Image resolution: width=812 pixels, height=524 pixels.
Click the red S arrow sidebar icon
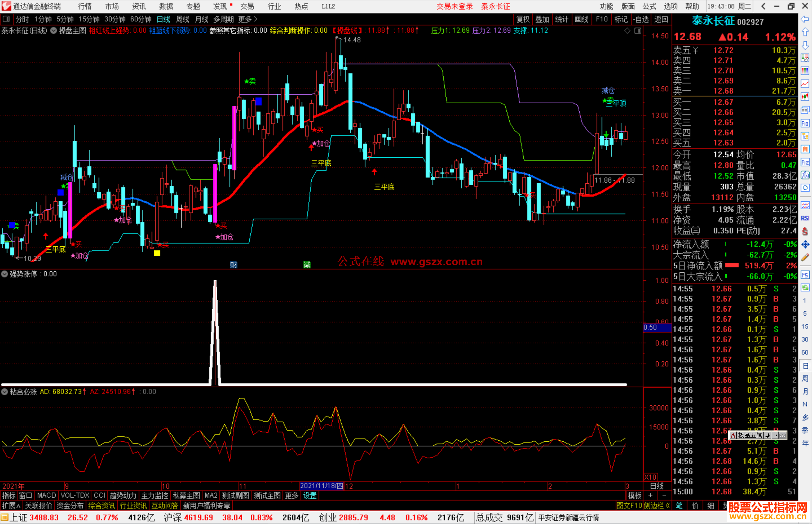(x=805, y=231)
